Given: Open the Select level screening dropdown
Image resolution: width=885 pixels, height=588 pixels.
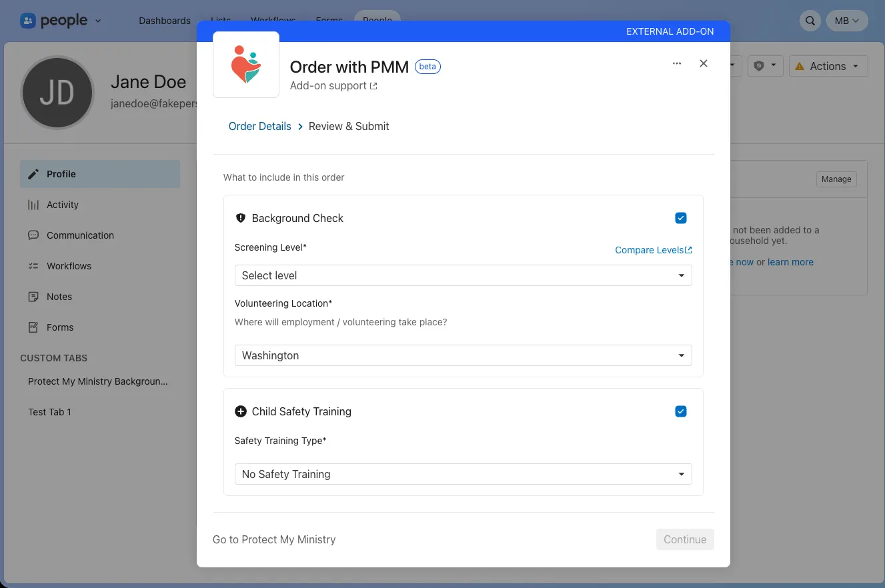Looking at the screenshot, I should point(463,275).
